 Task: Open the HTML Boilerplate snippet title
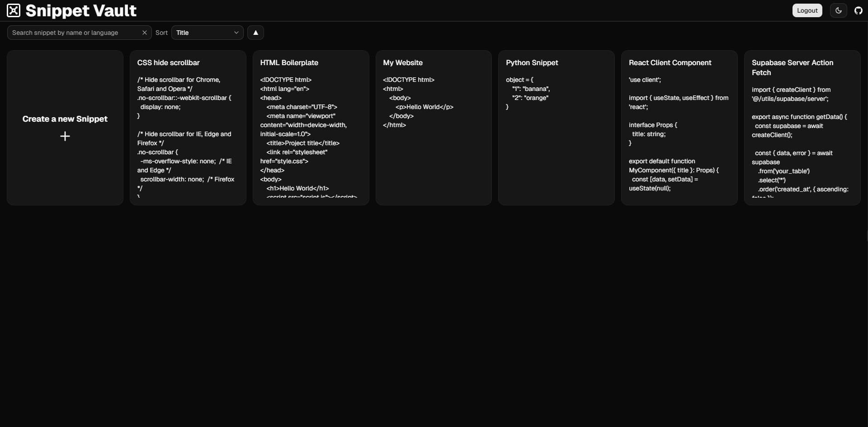pyautogui.click(x=289, y=63)
